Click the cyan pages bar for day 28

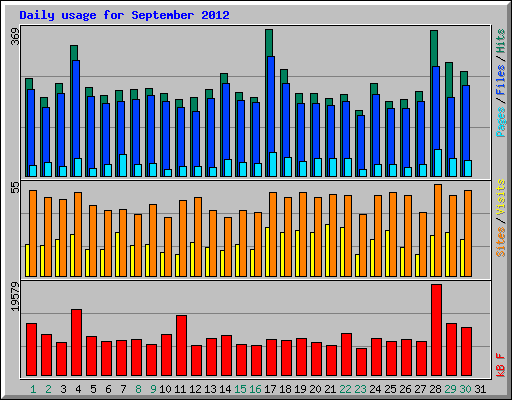pos(438,163)
